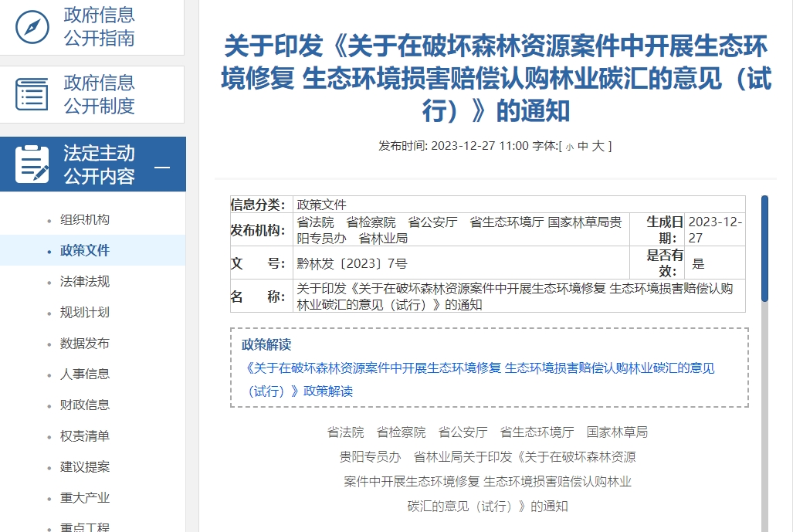
Task: Set font size to large (大)
Action: click(598, 146)
